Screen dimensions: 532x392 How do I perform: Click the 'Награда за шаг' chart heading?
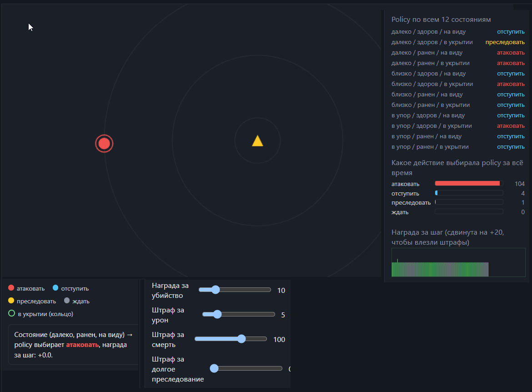pyautogui.click(x=448, y=237)
